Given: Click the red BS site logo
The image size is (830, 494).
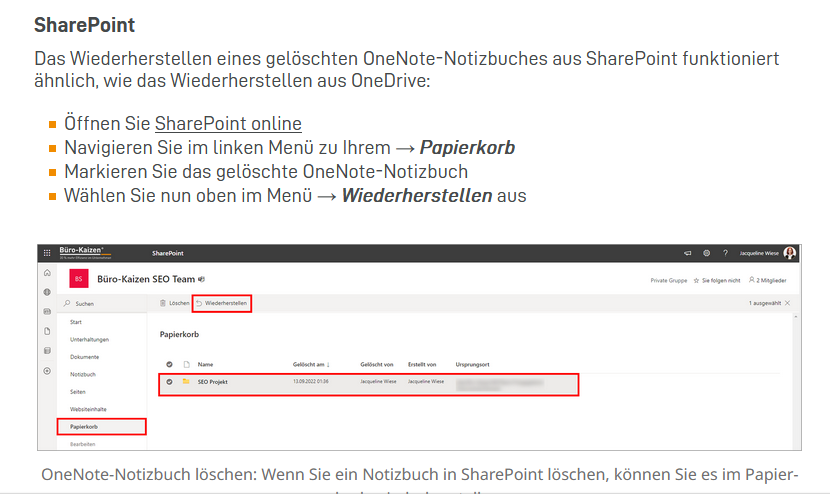Looking at the screenshot, I should tap(79, 279).
